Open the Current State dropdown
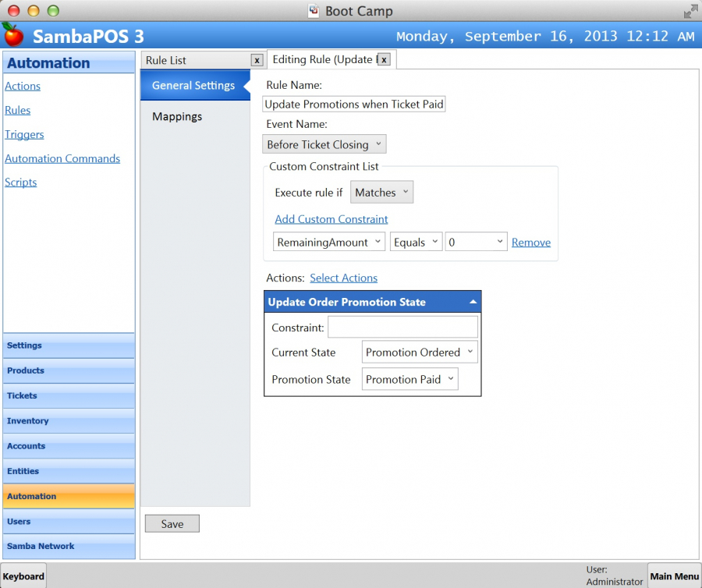The height and width of the screenshot is (588, 702). click(420, 352)
